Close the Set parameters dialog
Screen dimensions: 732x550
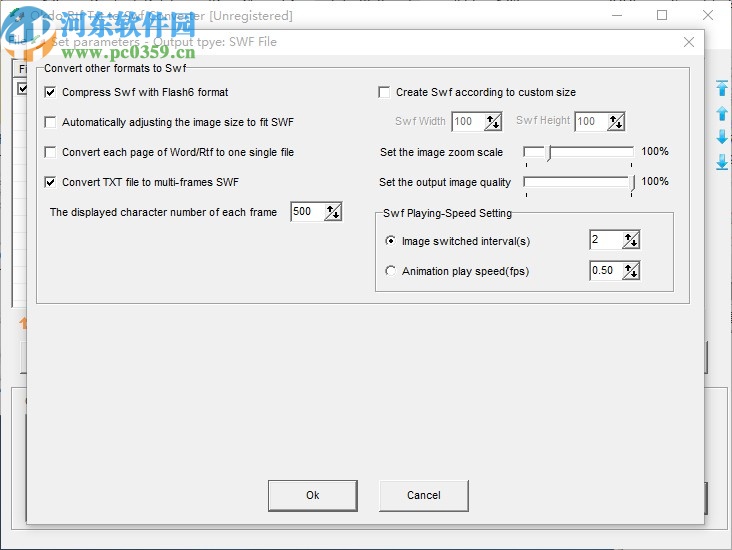coord(689,42)
